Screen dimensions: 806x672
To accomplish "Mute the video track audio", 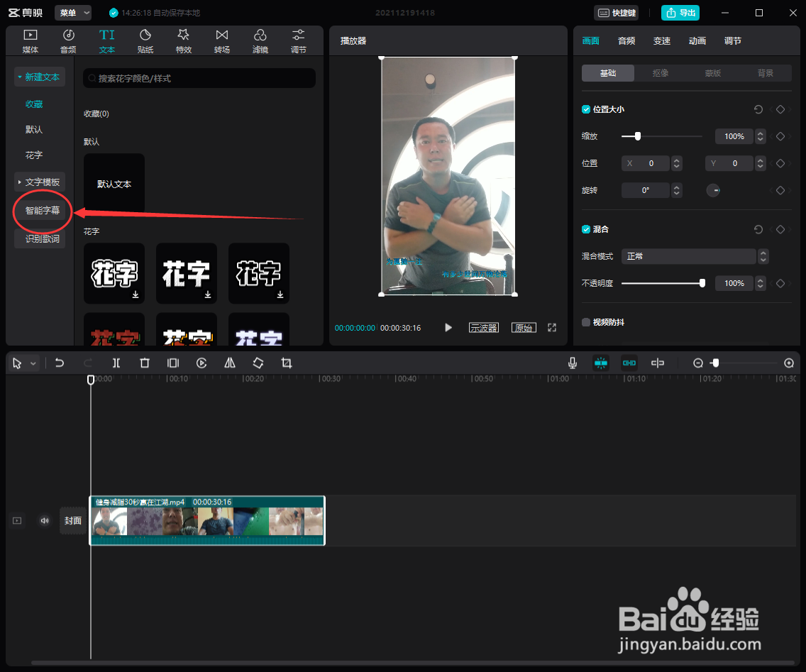I will click(x=45, y=521).
